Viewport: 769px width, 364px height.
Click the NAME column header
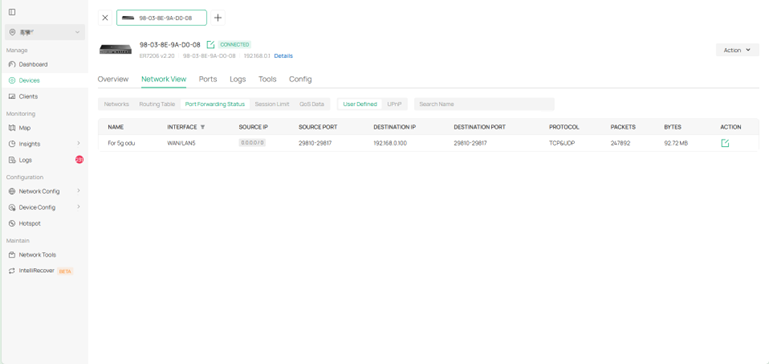click(116, 127)
